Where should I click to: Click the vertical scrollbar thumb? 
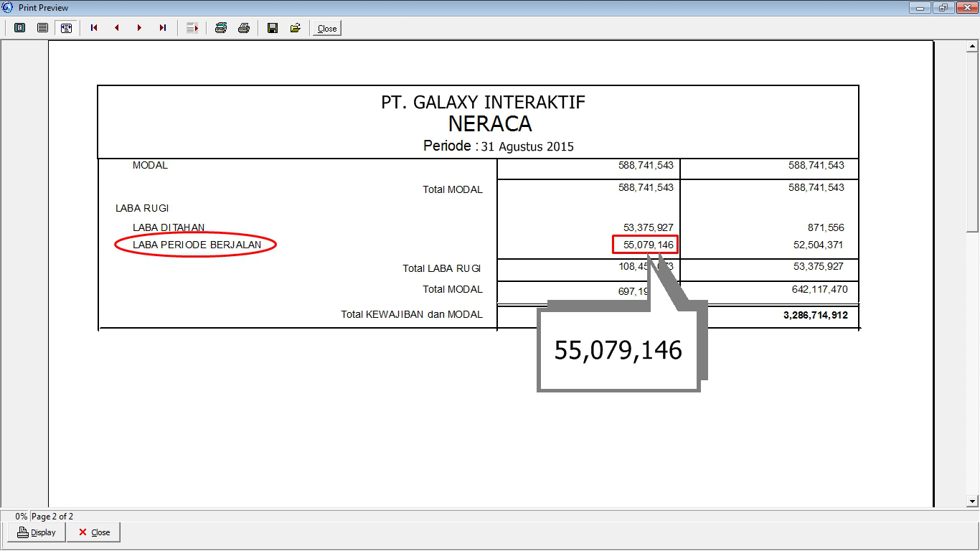tap(973, 142)
